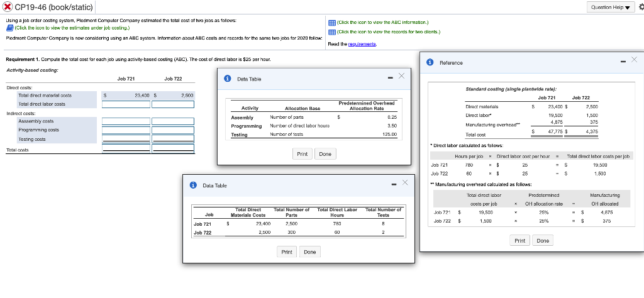This screenshot has width=644, height=298.
Task: Print the activity allocation rate Data Table
Action: click(303, 154)
